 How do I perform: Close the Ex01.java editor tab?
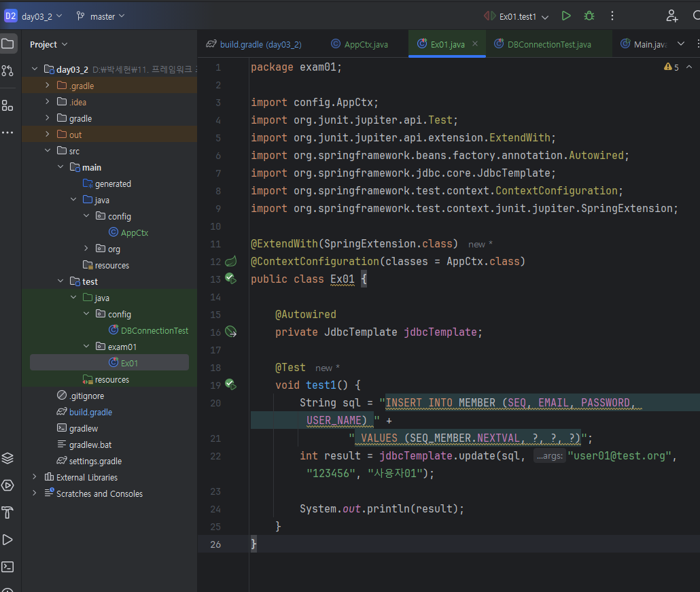475,43
